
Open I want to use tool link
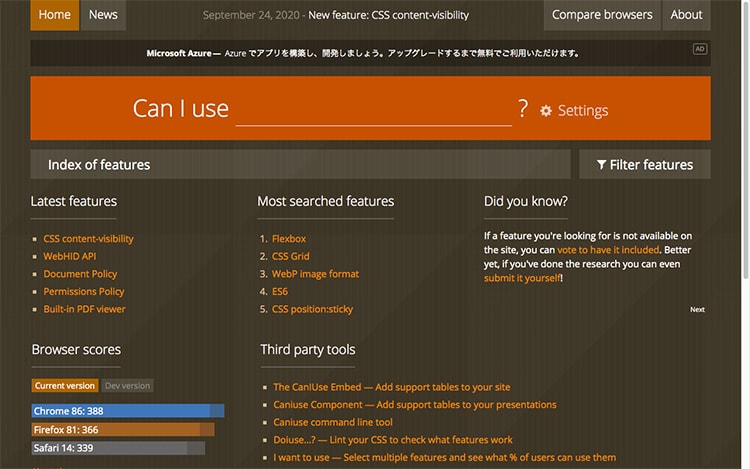(x=444, y=458)
